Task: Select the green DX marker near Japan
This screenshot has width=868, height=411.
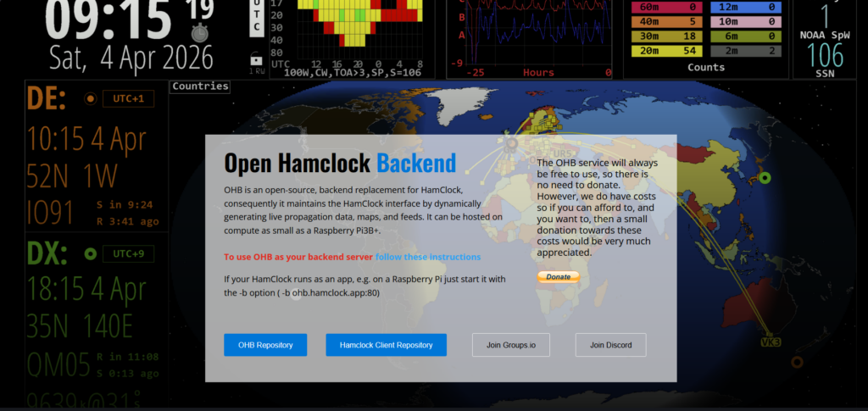Action: pyautogui.click(x=765, y=178)
